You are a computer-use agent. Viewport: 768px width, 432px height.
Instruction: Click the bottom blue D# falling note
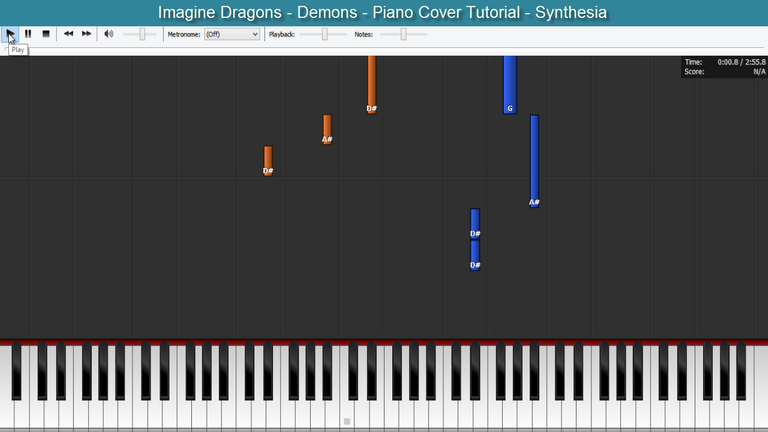(475, 255)
